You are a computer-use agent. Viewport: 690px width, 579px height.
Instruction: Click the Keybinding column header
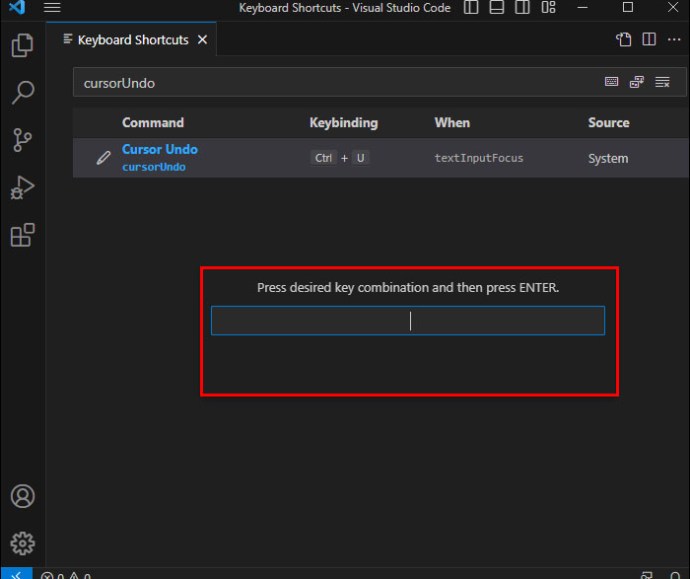344,123
